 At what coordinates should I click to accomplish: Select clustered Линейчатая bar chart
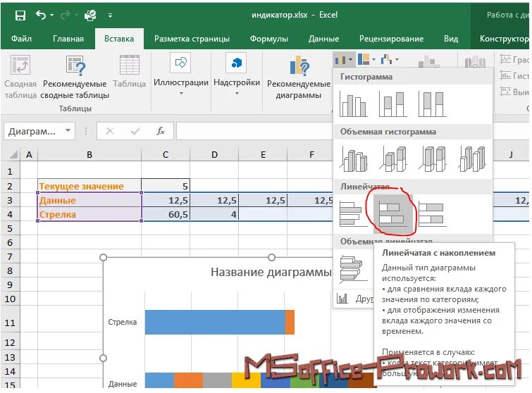[353, 214]
